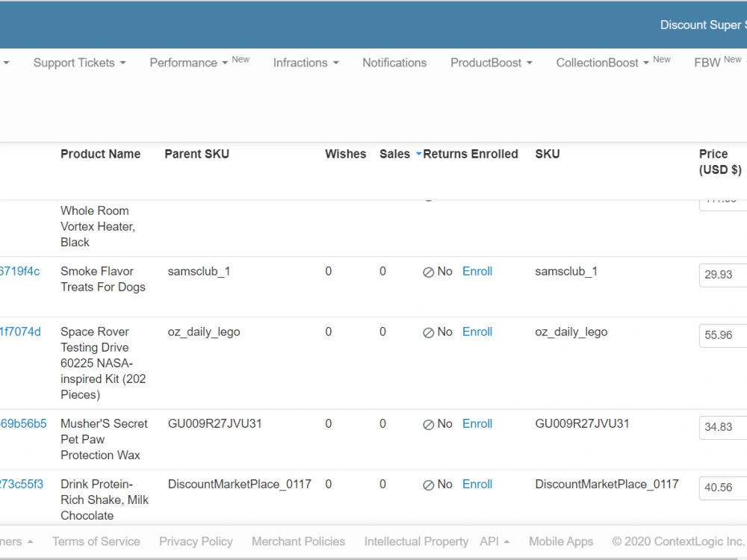Click the SKU column header
The image size is (747, 560).
(x=548, y=154)
